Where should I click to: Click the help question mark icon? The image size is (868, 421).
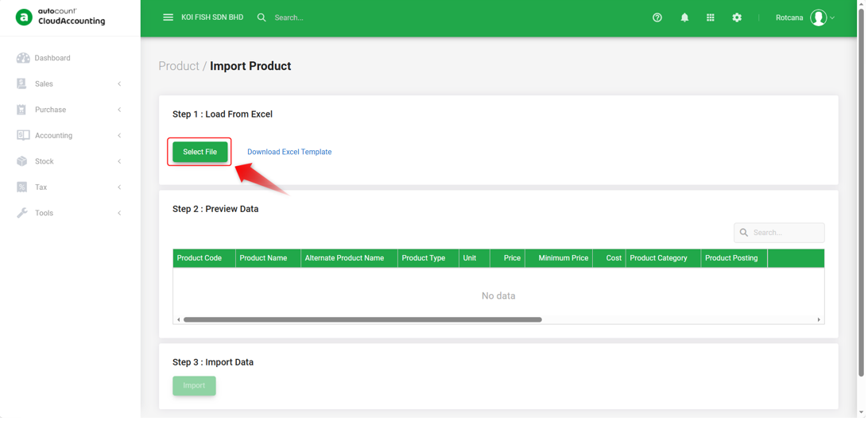(657, 17)
